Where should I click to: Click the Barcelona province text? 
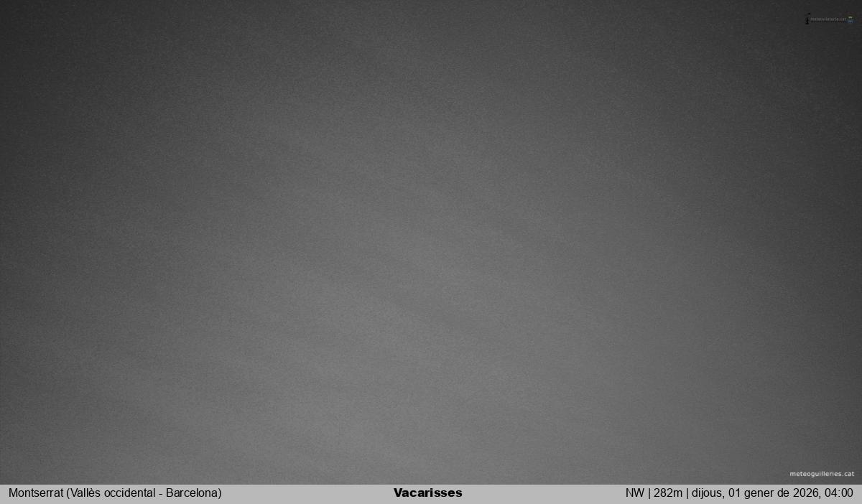pyautogui.click(x=192, y=493)
